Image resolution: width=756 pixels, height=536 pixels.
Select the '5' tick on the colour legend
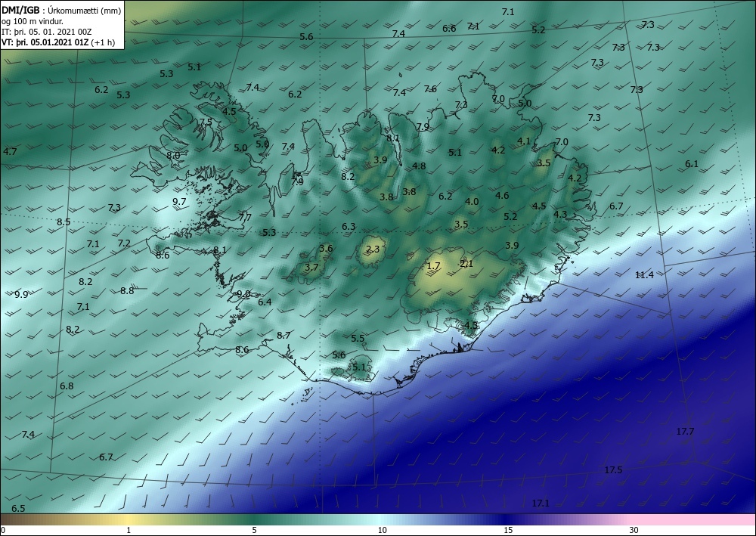(x=254, y=530)
